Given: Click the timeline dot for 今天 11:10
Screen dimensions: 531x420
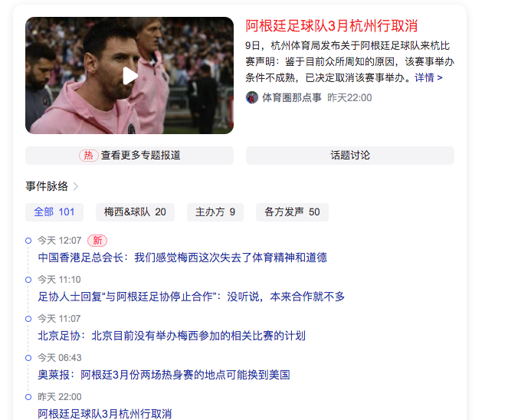Looking at the screenshot, I should tap(28, 280).
